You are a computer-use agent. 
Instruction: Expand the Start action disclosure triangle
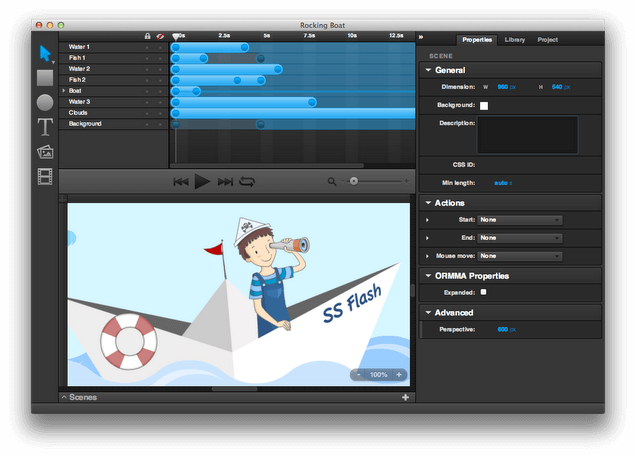[x=427, y=220]
